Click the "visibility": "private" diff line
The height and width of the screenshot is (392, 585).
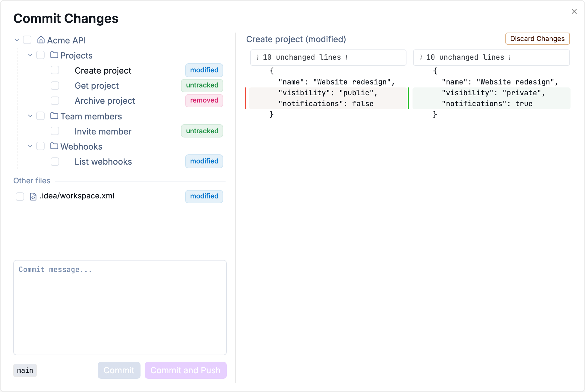(492, 93)
